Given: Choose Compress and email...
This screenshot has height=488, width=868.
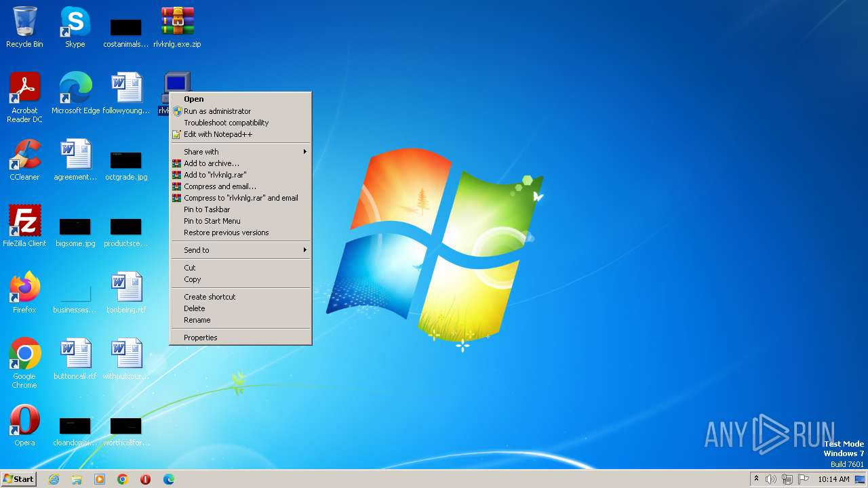Looking at the screenshot, I should 241,186.
